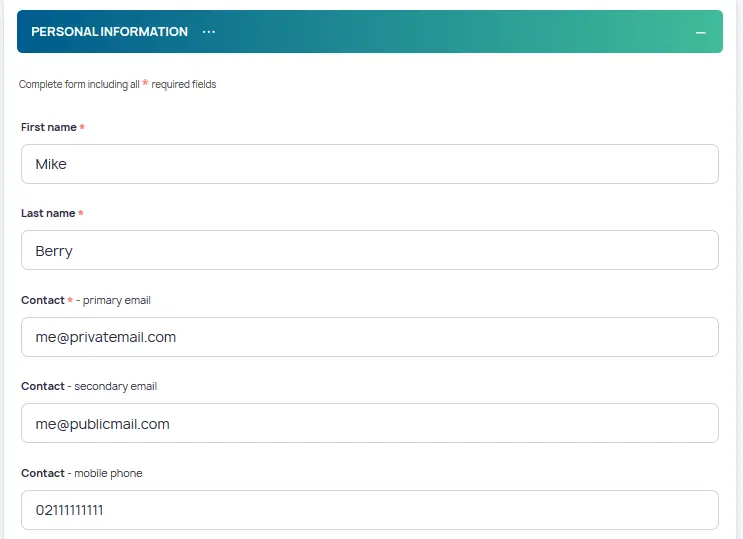Click the red asterisk beside First name
Screen dimensions: 743x539
(x=82, y=128)
